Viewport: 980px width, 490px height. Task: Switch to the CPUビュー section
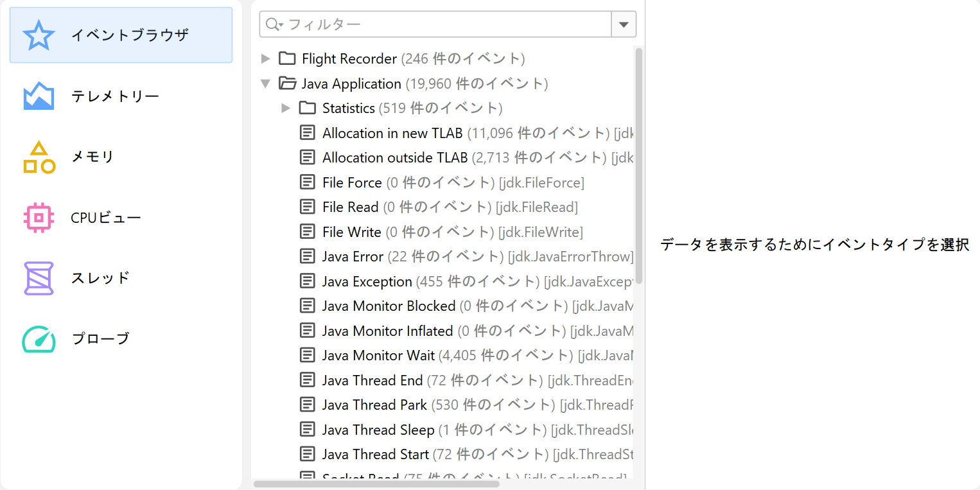click(x=121, y=217)
